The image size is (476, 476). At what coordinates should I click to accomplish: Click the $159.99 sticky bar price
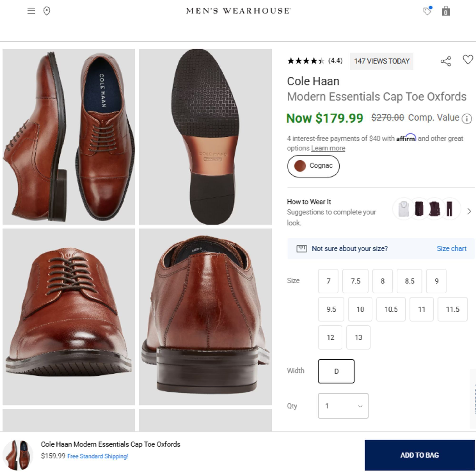pyautogui.click(x=53, y=456)
